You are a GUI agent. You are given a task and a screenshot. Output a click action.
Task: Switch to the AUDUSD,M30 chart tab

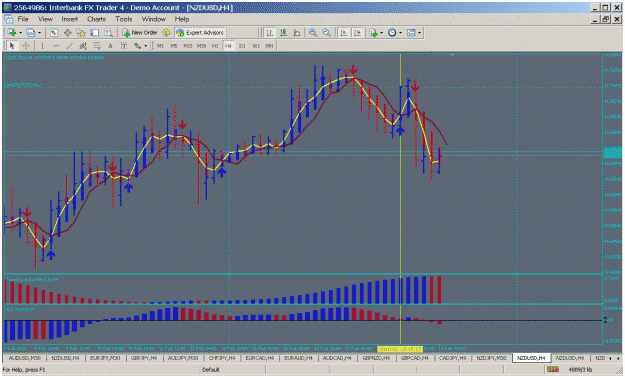(25, 358)
